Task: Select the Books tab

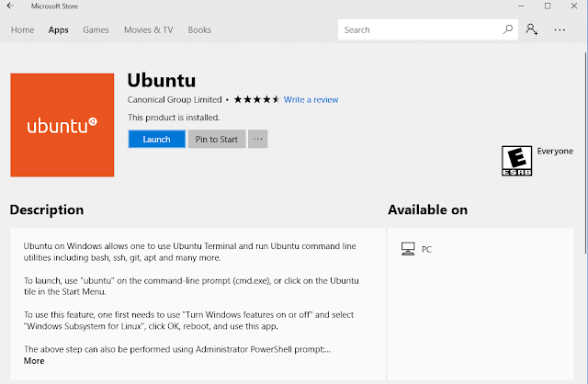Action: 199,29
